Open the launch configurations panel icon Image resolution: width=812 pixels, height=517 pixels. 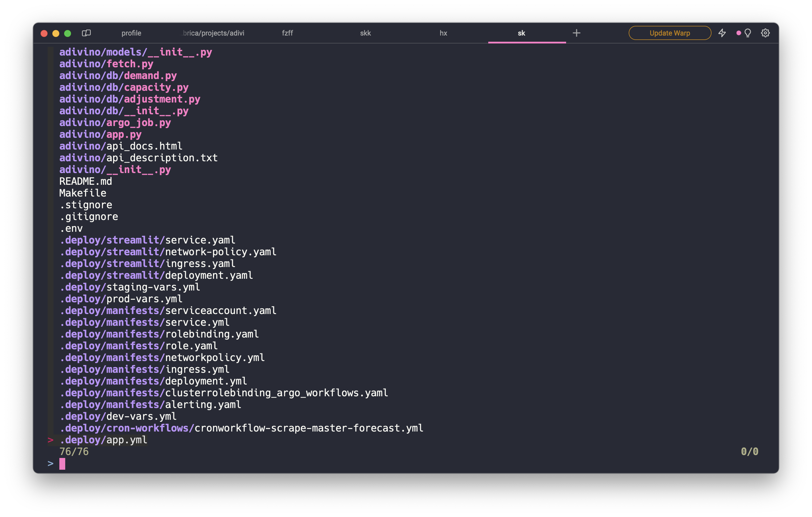tap(87, 33)
